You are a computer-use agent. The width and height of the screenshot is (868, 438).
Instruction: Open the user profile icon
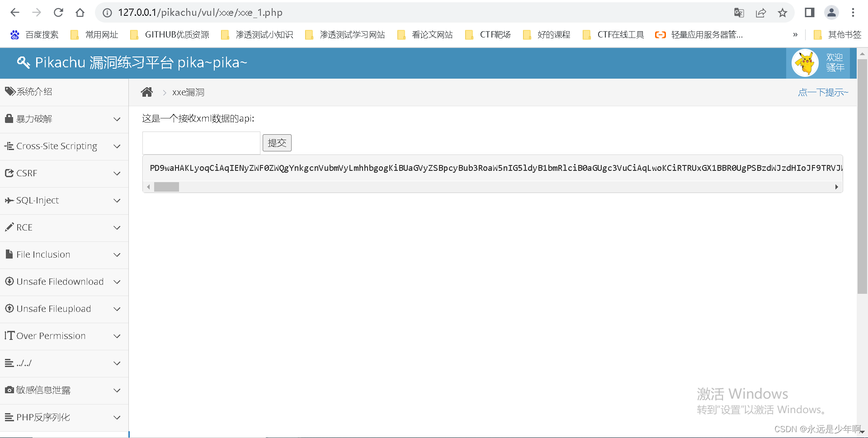pyautogui.click(x=831, y=13)
